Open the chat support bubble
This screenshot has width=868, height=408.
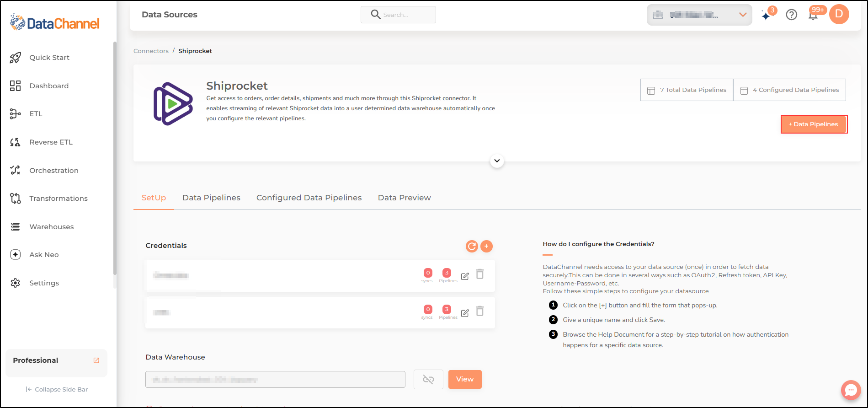(x=851, y=390)
